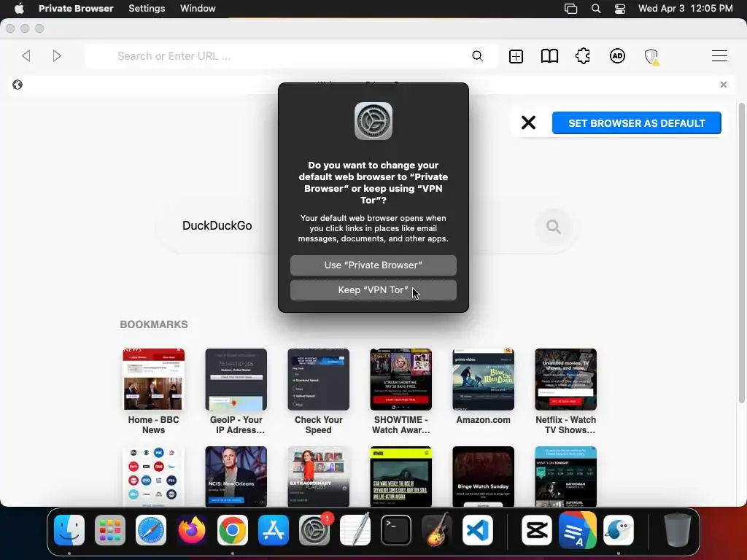Image resolution: width=747 pixels, height=560 pixels.
Task: Click the page vertical scrollbar
Action: click(x=741, y=252)
